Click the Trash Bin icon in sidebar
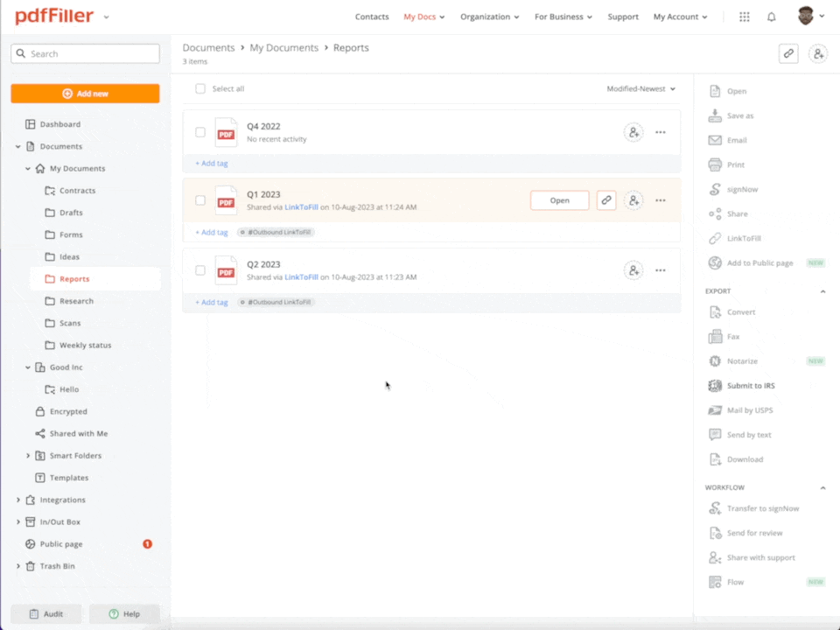 click(x=31, y=566)
